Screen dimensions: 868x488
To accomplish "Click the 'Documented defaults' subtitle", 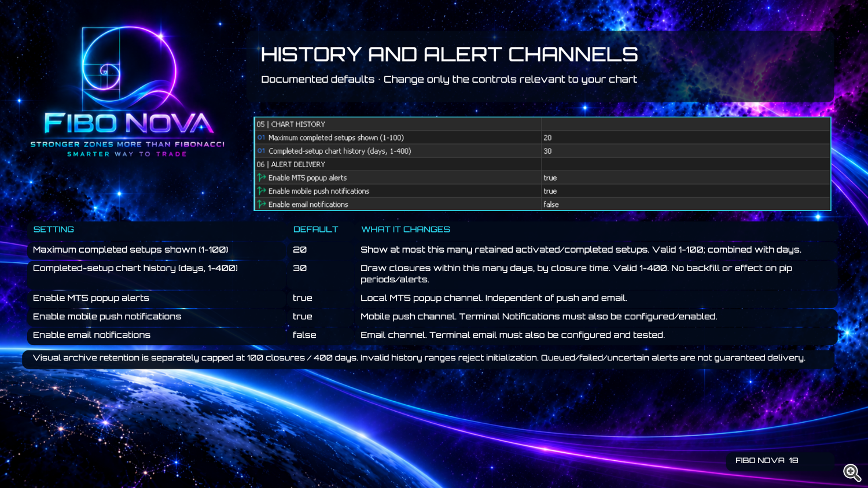I will click(x=449, y=79).
